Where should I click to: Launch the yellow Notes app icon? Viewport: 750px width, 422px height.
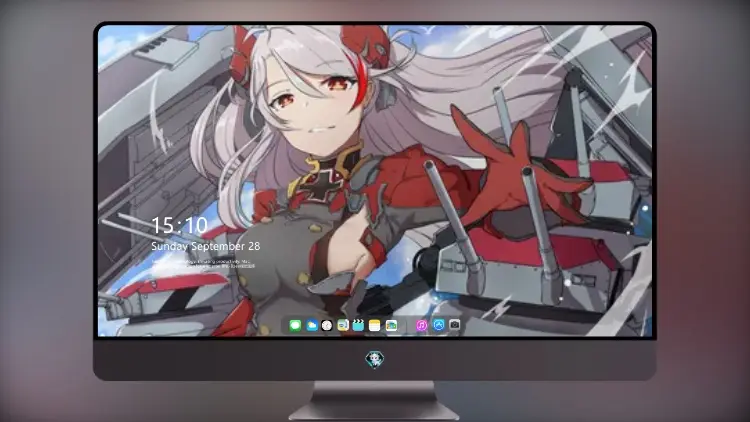point(375,326)
